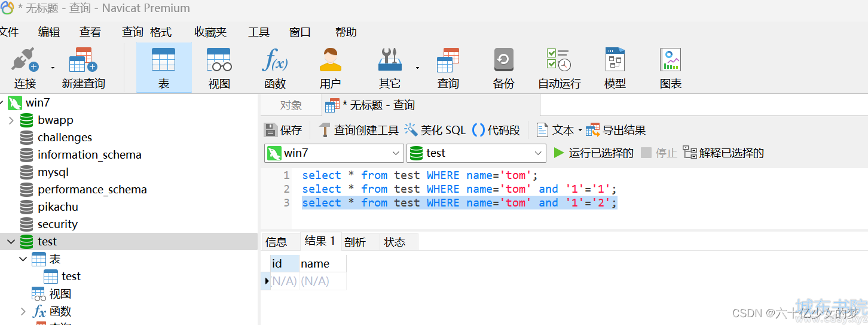Open the test database combo box
Viewport: 868px width, 325px height.
(476, 153)
